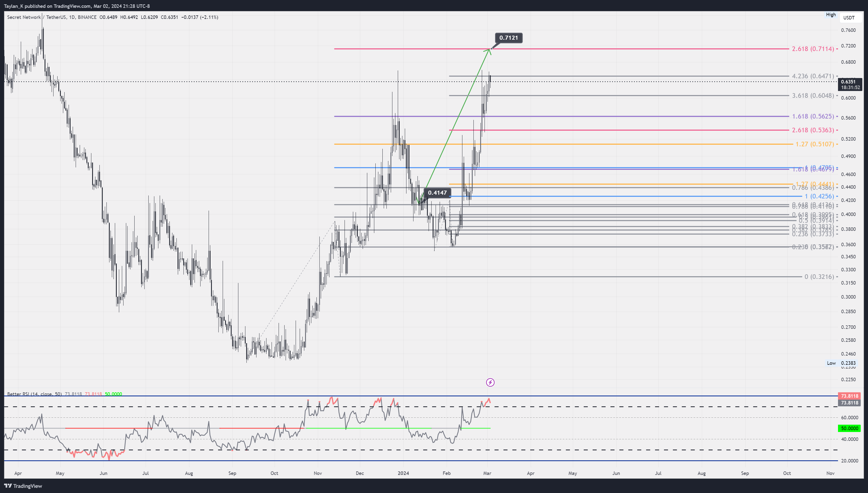Image resolution: width=868 pixels, height=493 pixels.
Task: Select the 0.4147 price callout label
Action: pos(437,193)
